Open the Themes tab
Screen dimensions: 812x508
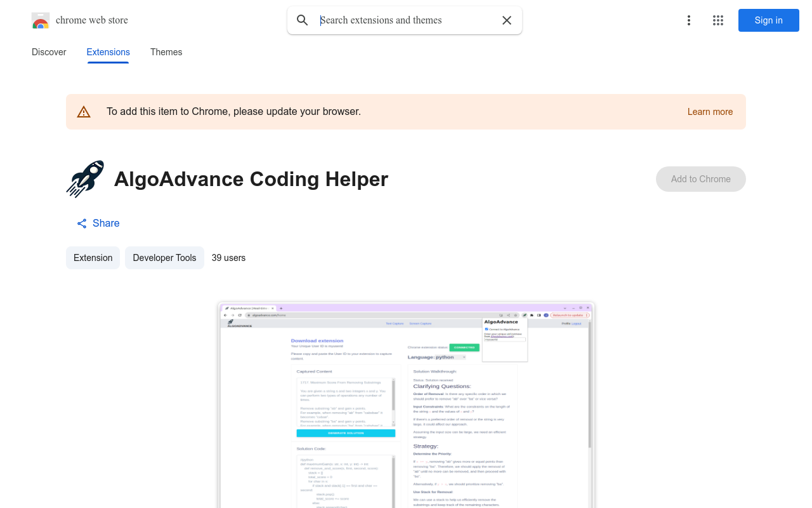click(x=166, y=52)
